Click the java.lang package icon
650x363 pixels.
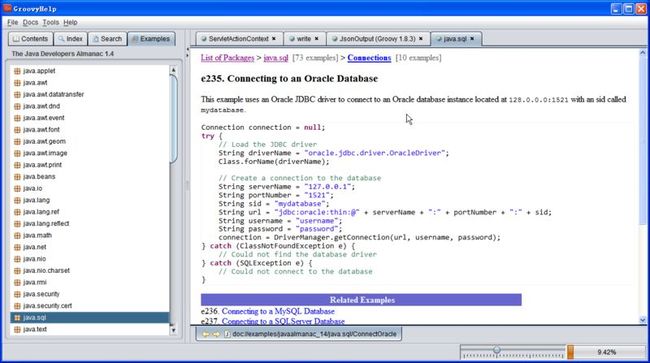17,200
